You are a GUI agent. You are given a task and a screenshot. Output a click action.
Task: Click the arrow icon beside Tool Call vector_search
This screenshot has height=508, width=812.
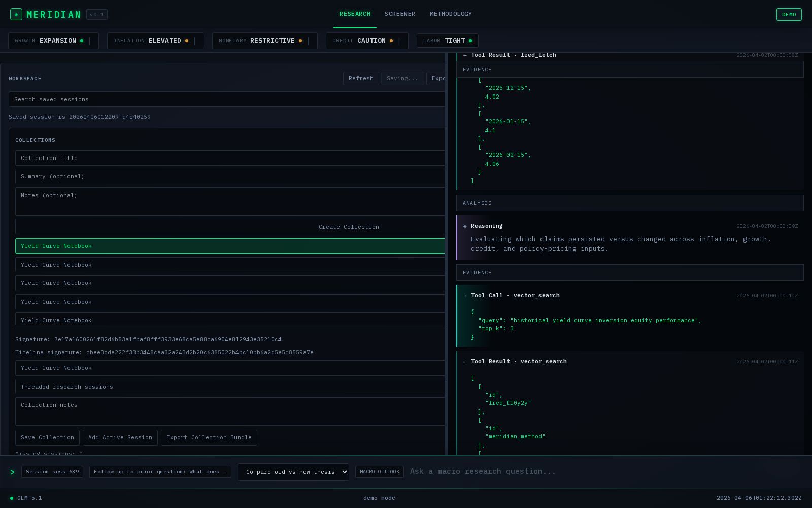point(465,296)
